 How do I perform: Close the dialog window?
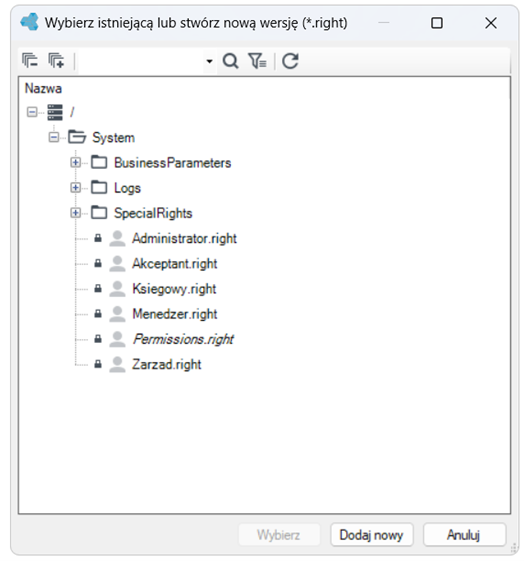[491, 23]
